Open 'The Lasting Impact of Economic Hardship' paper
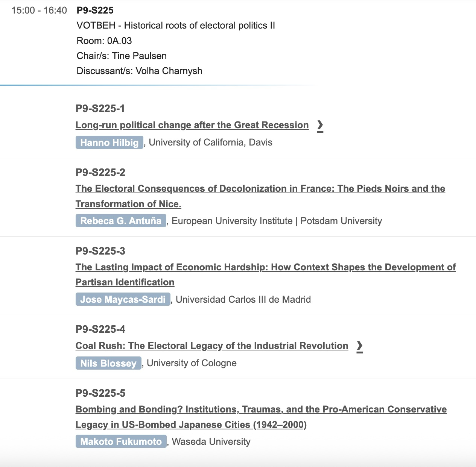The width and height of the screenshot is (476, 467). [265, 267]
